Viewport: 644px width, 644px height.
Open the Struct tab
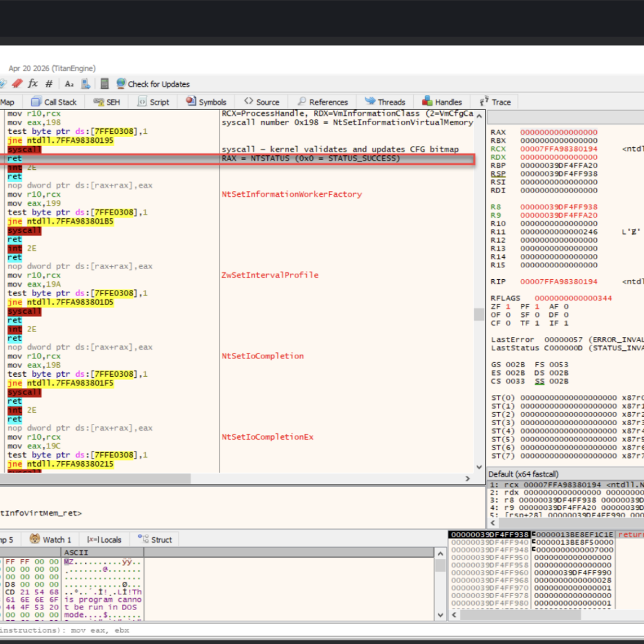pyautogui.click(x=155, y=539)
